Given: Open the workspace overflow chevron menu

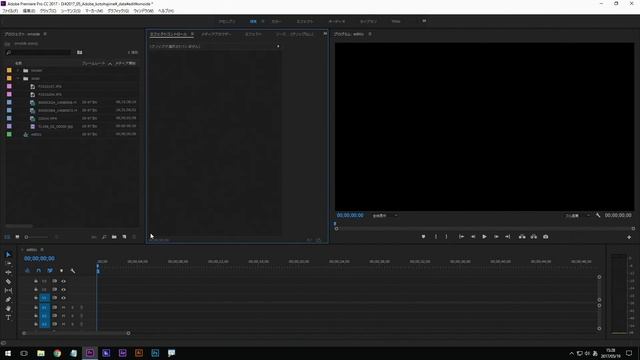Looking at the screenshot, I should point(424,21).
